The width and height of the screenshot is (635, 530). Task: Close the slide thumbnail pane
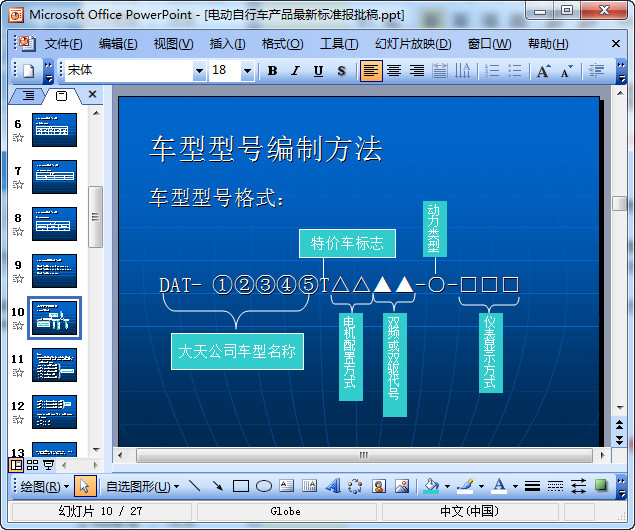92,94
